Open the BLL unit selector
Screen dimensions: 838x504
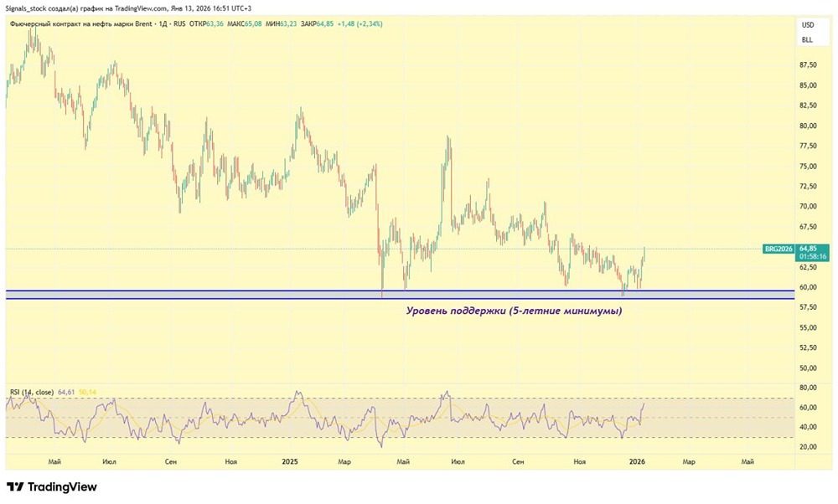point(807,40)
